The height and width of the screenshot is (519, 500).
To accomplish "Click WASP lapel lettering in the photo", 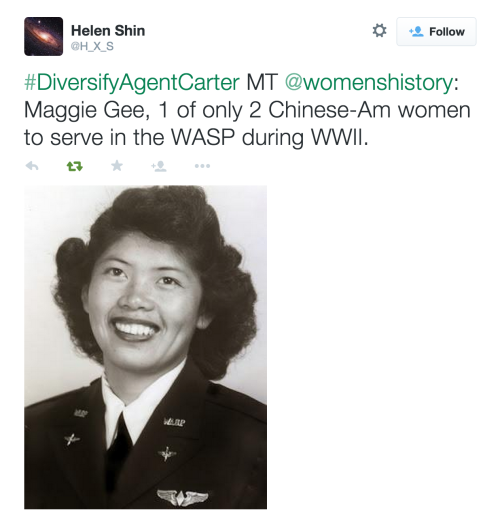I will pos(175,422).
